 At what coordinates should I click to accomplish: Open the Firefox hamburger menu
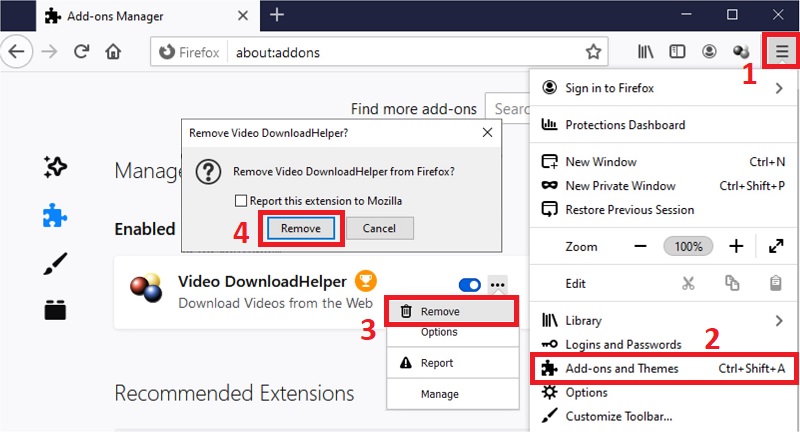[782, 52]
